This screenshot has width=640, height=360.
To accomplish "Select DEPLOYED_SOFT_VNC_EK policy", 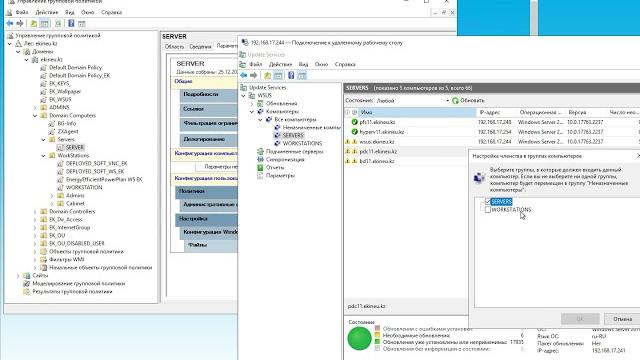I will (x=96, y=163).
